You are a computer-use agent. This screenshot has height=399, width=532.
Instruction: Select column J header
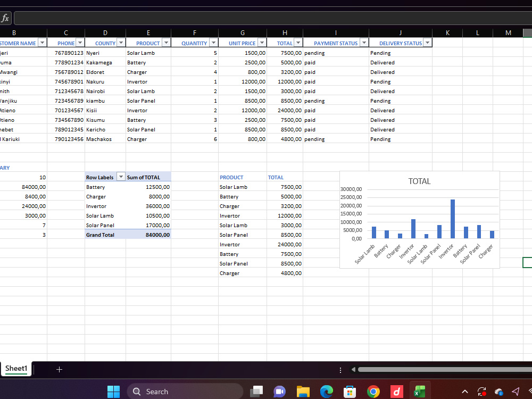point(401,33)
